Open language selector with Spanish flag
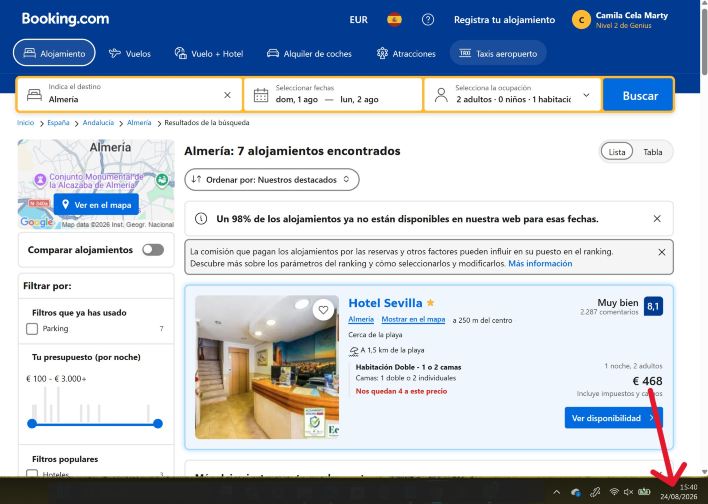 tap(394, 20)
